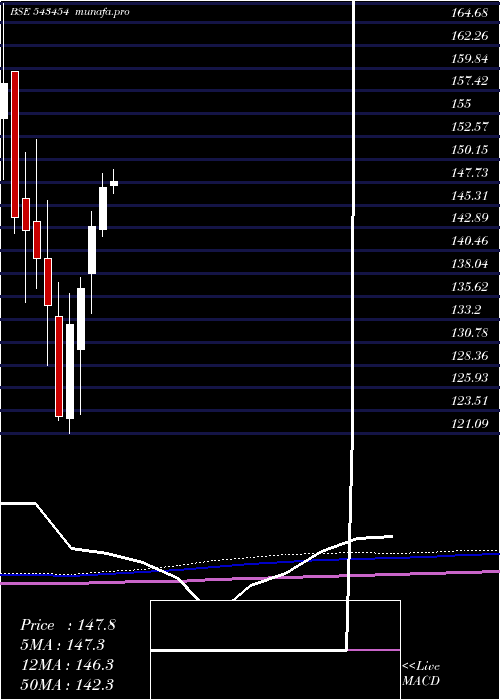Viewport: 500px width, 700px height.
Task: Click the 157.42 price axis label
Action: (469, 81)
